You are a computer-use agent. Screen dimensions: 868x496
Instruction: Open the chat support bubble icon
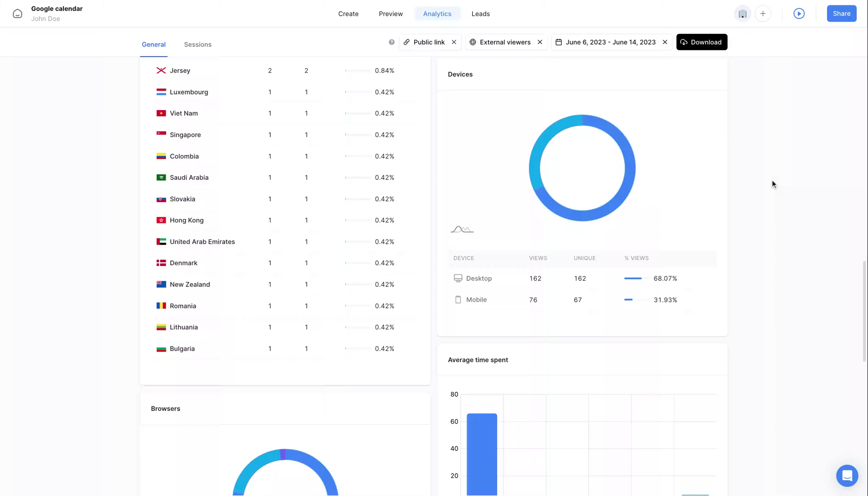click(847, 476)
